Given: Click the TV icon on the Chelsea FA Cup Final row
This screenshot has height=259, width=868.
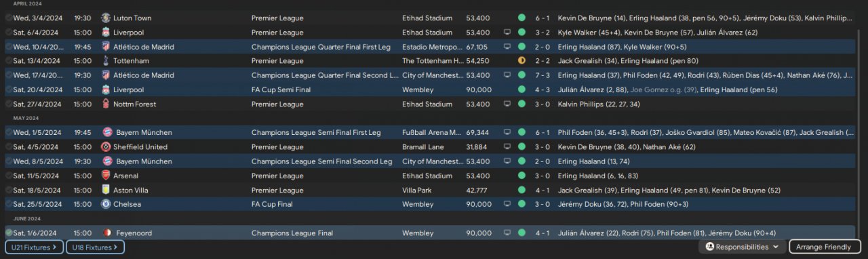Looking at the screenshot, I should [507, 204].
